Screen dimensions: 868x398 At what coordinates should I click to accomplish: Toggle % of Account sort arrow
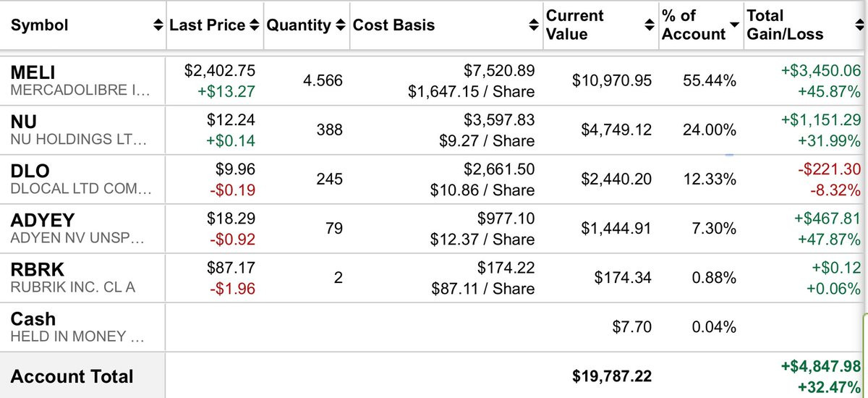click(735, 25)
